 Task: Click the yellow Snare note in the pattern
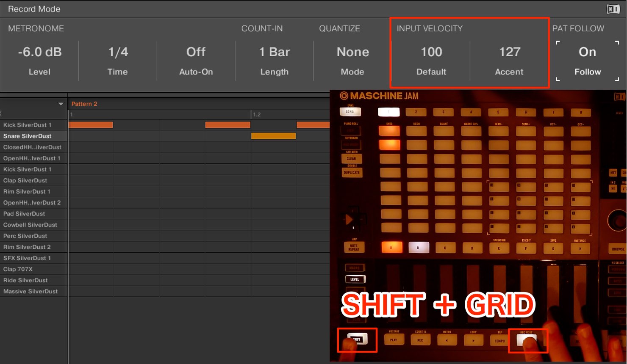point(273,136)
